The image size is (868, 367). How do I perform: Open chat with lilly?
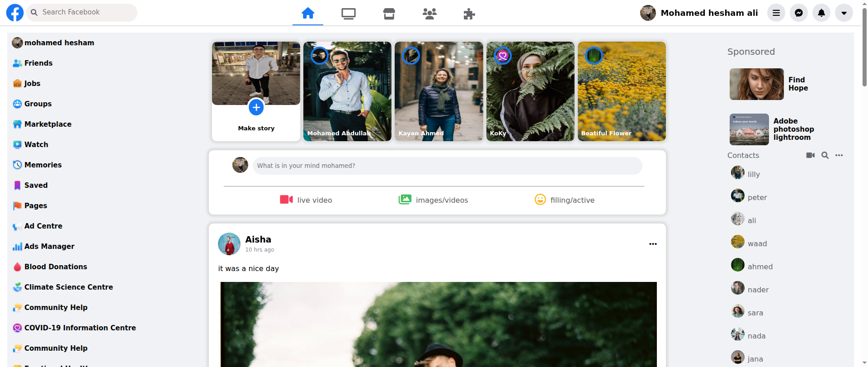point(745,174)
